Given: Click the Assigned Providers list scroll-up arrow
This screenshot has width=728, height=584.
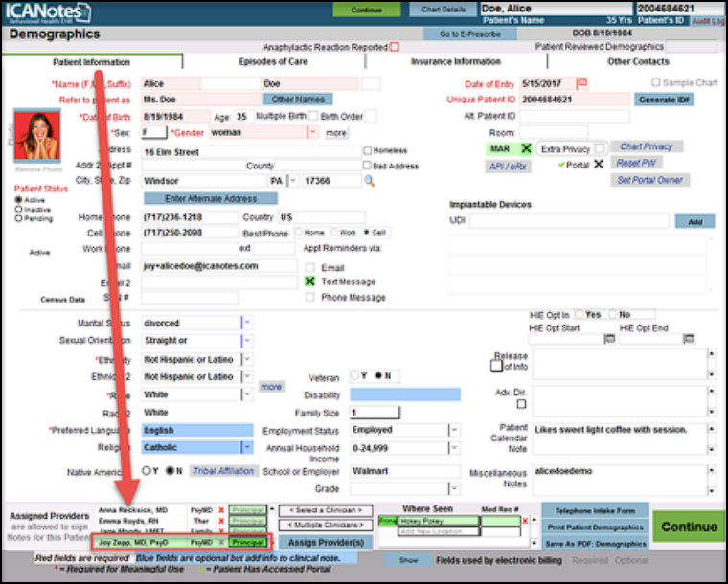Looking at the screenshot, I should tap(272, 509).
